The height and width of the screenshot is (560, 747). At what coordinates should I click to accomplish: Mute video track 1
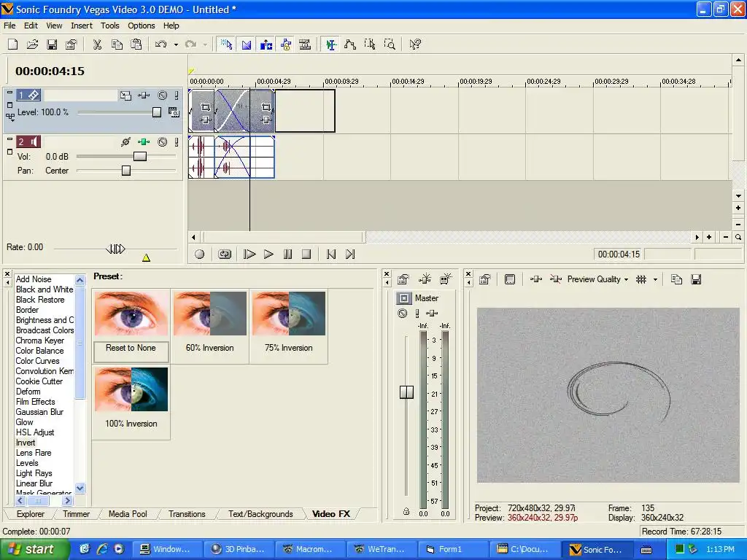tap(163, 96)
